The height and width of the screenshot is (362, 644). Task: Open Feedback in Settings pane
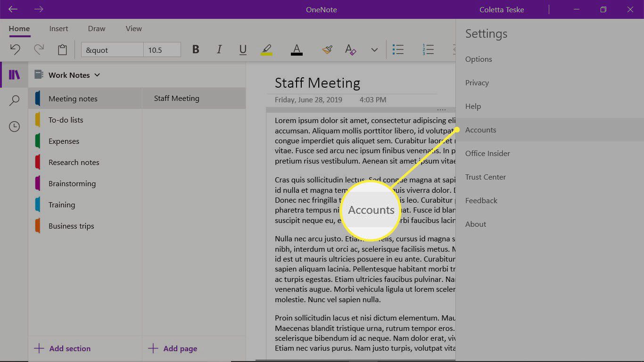(x=550, y=200)
